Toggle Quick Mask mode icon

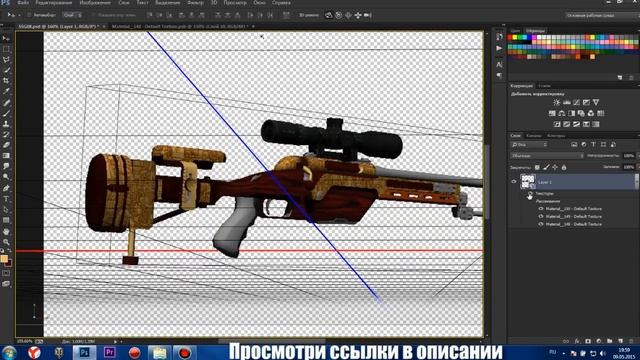6,273
